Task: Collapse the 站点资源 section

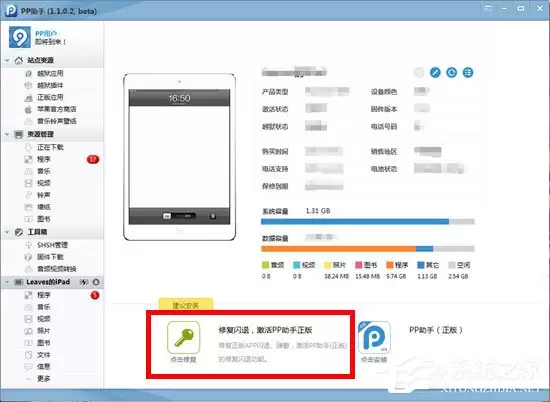Action: (7, 60)
